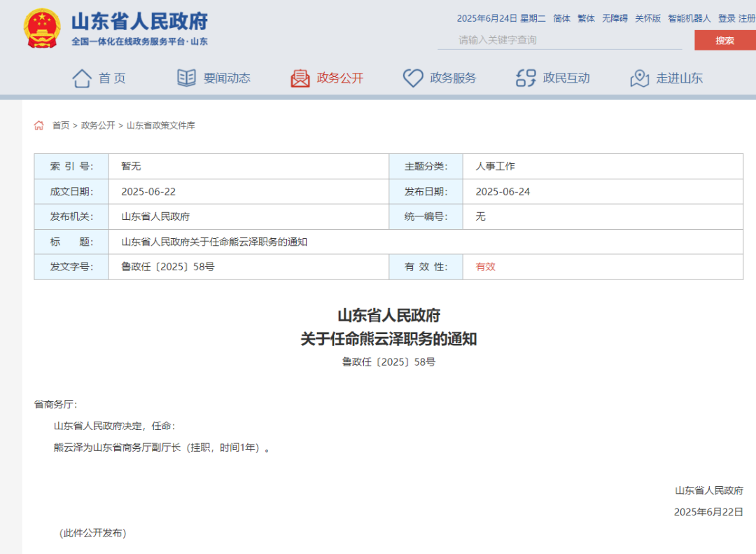The height and width of the screenshot is (554, 756).
Task: Click the table cell 鲁政任〔2025〕58号
Action: (x=168, y=267)
